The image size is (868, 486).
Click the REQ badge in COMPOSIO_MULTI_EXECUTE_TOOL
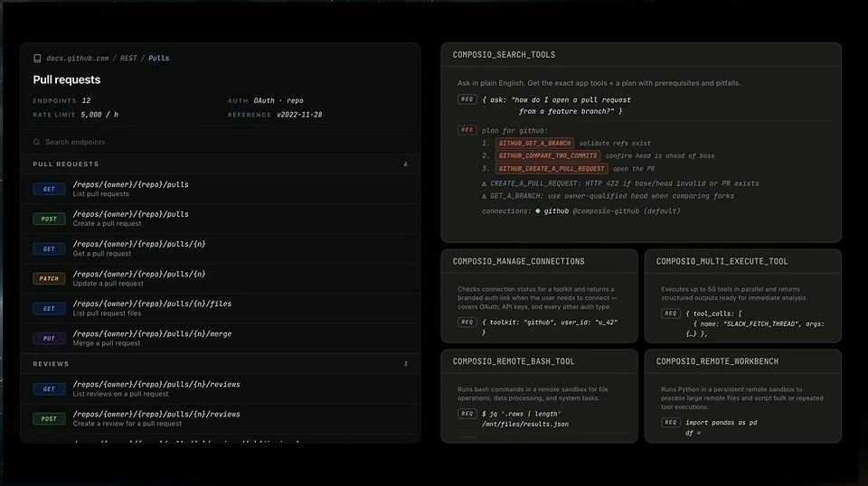(x=670, y=313)
